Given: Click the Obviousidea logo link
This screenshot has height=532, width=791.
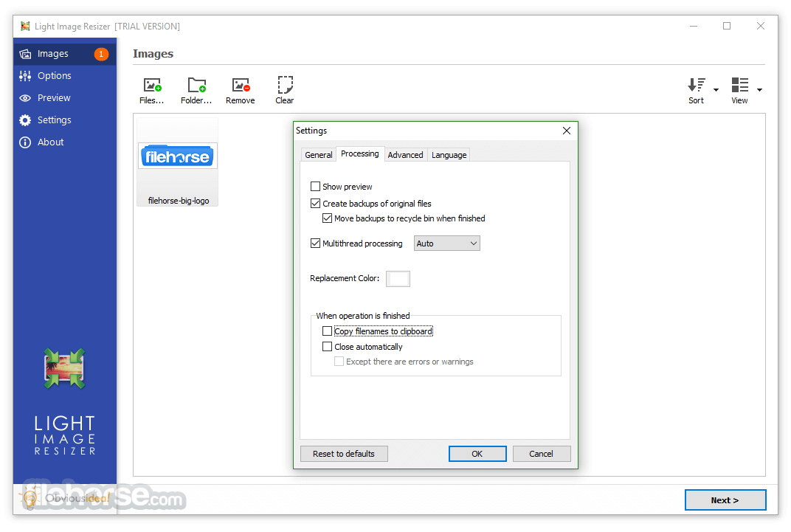Looking at the screenshot, I should 65,499.
